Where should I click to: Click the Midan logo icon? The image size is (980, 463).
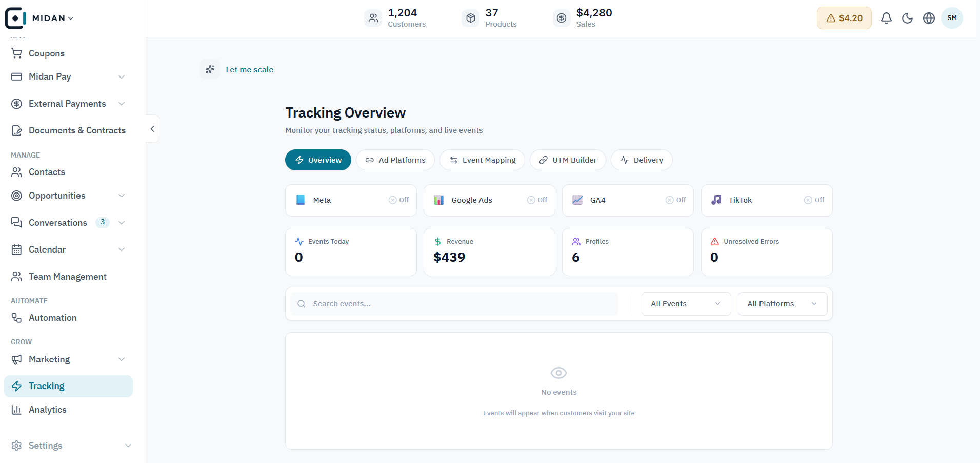[15, 18]
